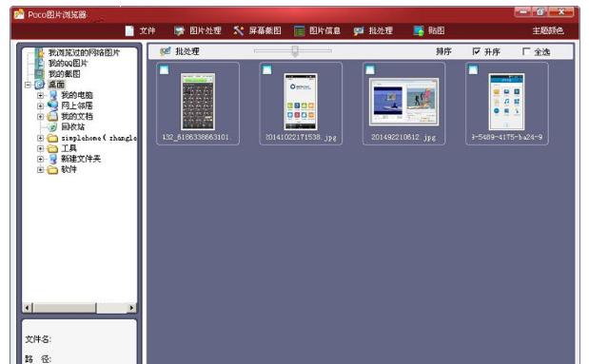Select the 20141022171538.jpg phone screenshot thumbnail

[x=301, y=102]
